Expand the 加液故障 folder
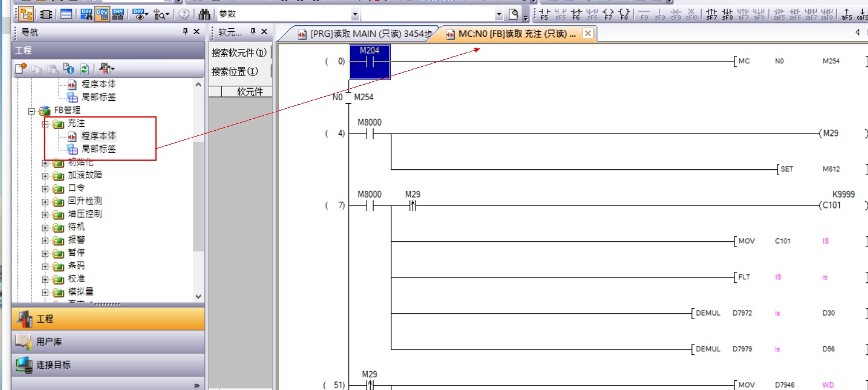This screenshot has height=390, width=868. coord(45,176)
